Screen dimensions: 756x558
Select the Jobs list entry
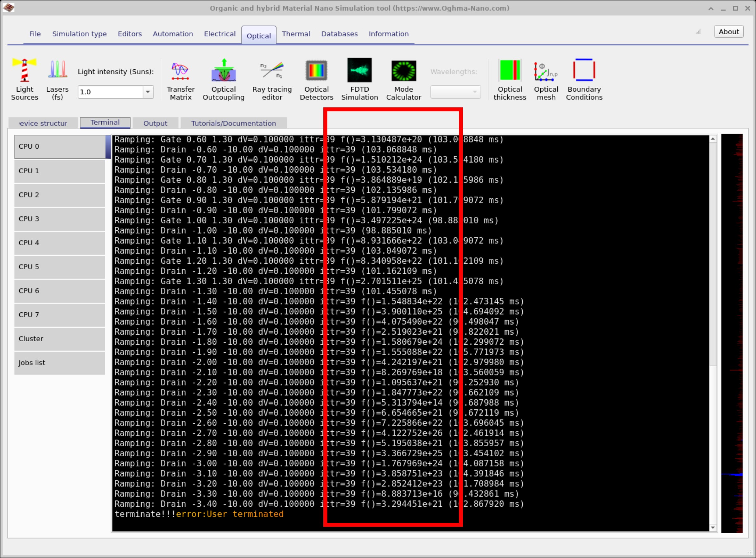click(60, 363)
